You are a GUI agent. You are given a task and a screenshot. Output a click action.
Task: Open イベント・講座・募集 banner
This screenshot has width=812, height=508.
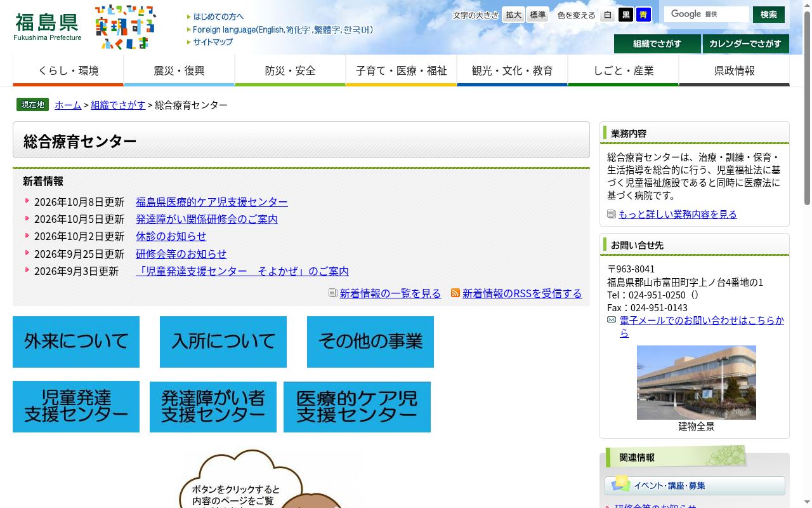(695, 485)
